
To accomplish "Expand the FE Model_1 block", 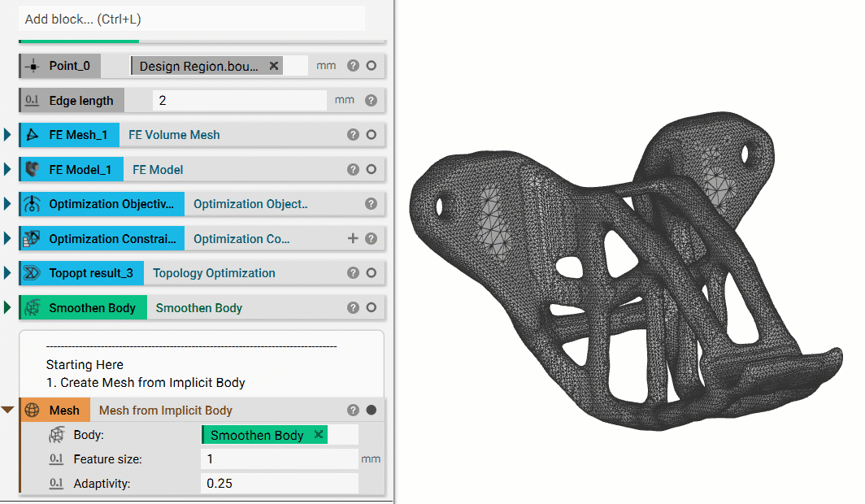I will [8, 169].
